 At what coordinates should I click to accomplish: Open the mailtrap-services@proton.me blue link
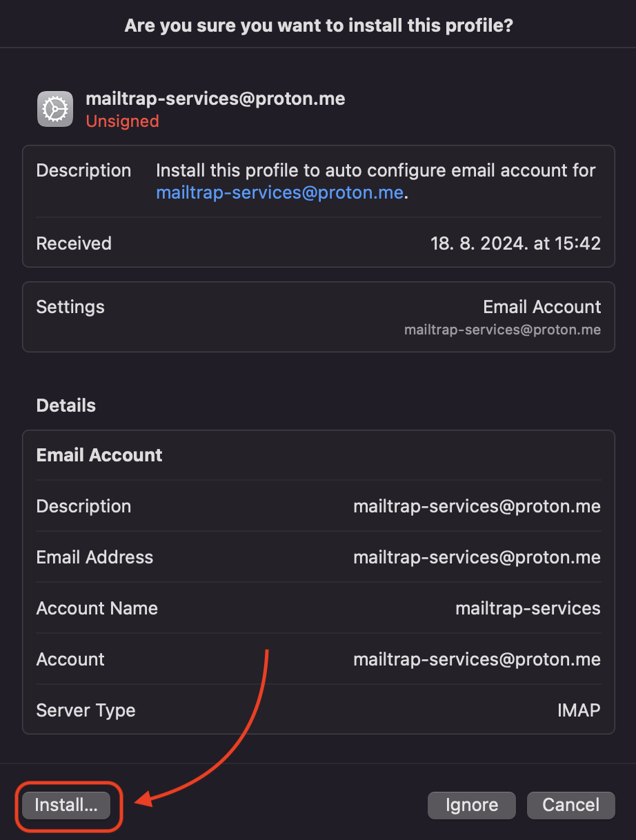pyautogui.click(x=279, y=192)
